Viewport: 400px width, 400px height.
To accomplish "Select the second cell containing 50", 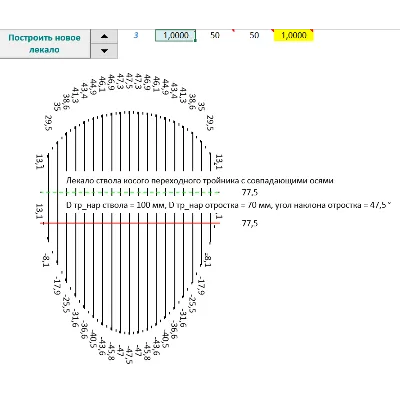I will coord(254,35).
